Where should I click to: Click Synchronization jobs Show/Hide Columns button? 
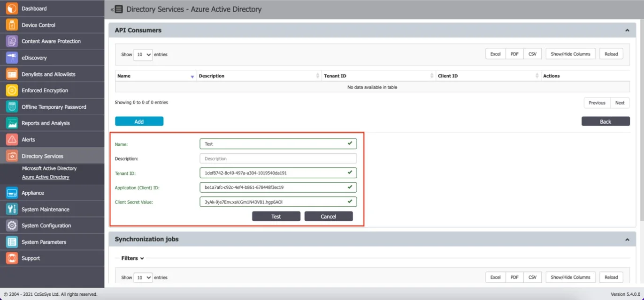(x=570, y=277)
